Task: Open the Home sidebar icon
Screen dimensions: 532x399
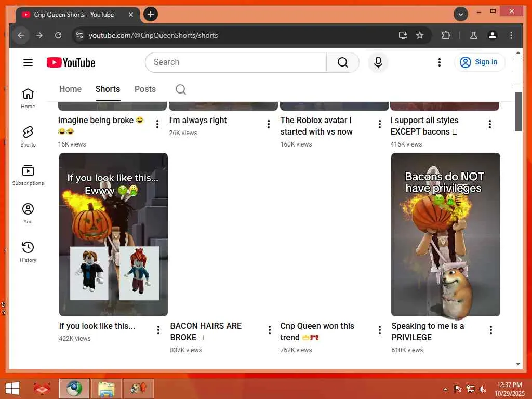Action: tap(28, 98)
